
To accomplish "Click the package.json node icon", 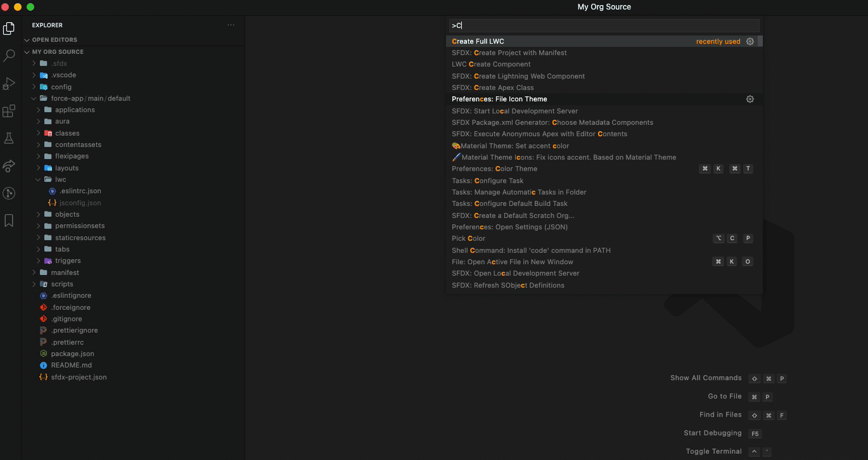I will coord(43,354).
